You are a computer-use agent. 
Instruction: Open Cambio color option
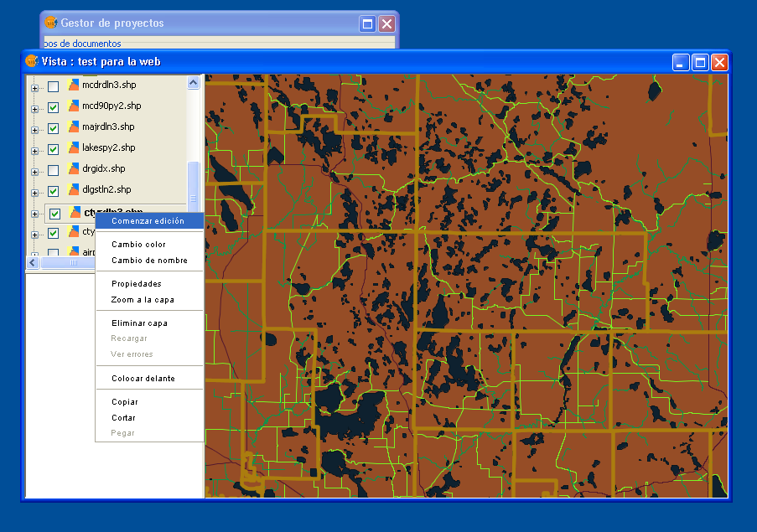pyautogui.click(x=138, y=245)
